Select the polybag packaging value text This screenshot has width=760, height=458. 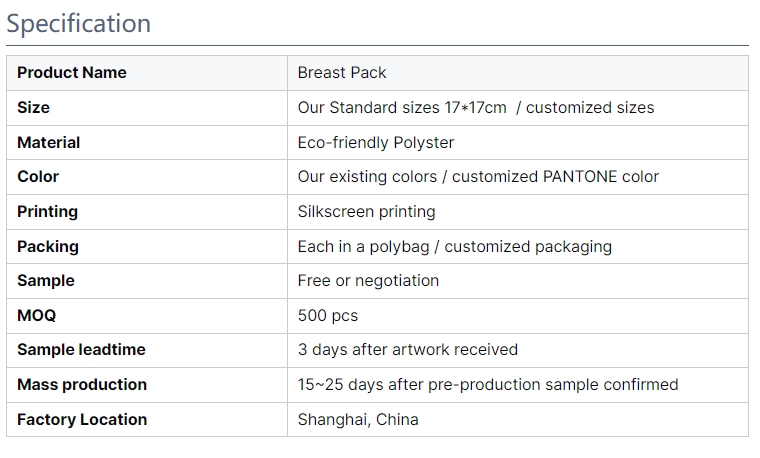point(454,246)
